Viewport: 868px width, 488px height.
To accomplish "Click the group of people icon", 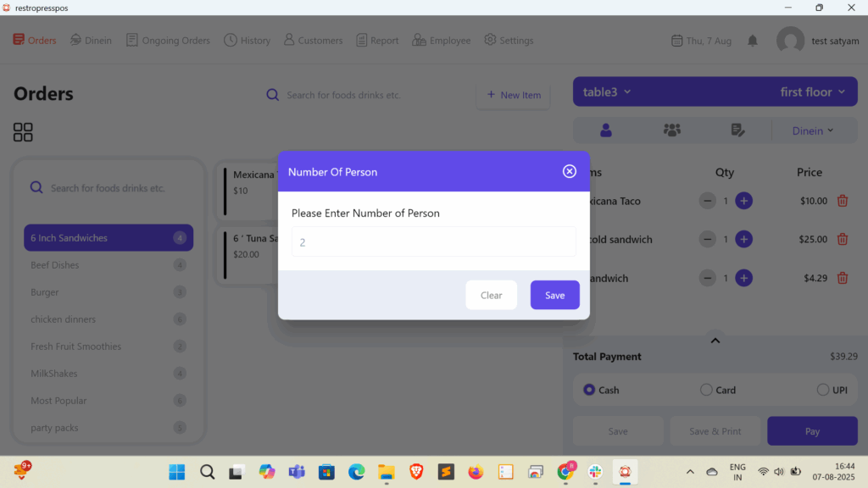I will (x=671, y=130).
